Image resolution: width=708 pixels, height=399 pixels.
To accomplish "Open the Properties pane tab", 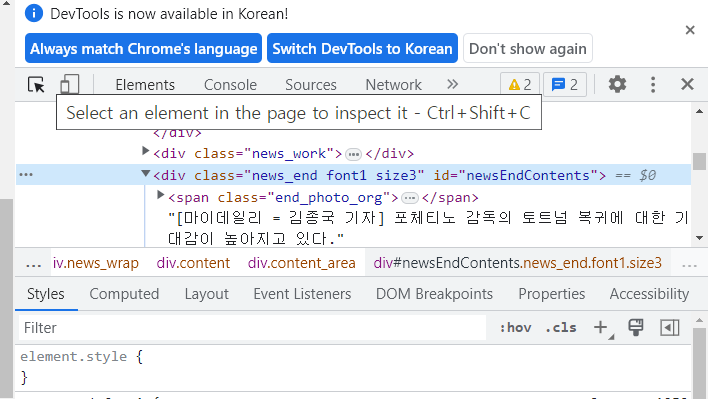I will pos(551,294).
